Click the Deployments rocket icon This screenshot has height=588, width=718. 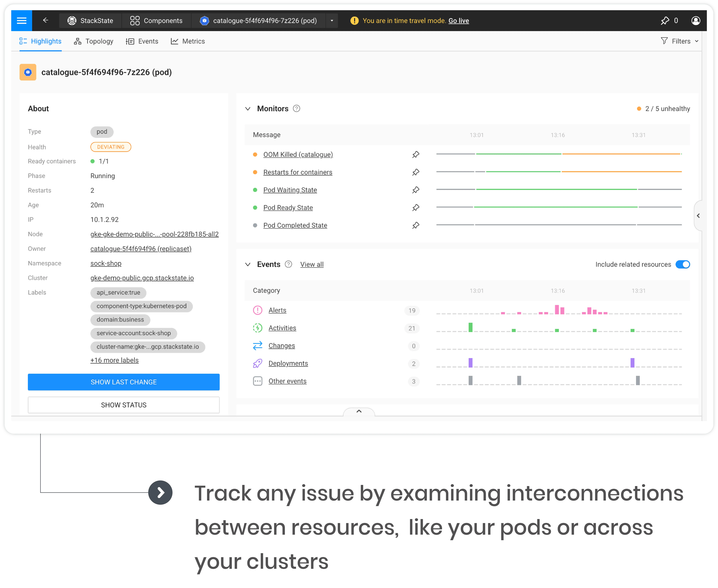[x=258, y=363]
